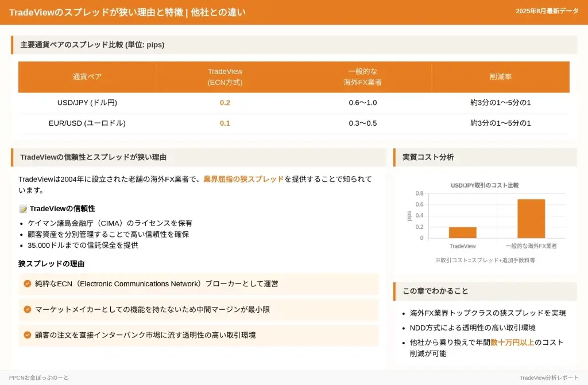Click the TradeView分析レポート footer label
The width and height of the screenshot is (588, 385).
point(549,378)
